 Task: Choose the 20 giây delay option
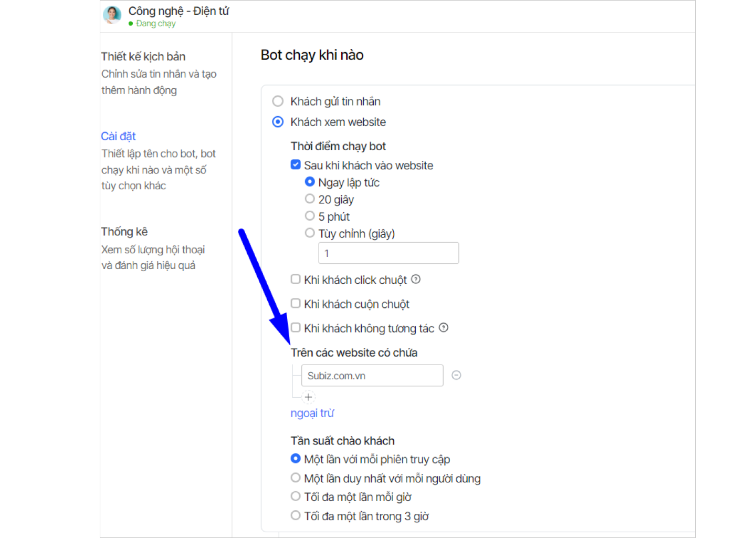pos(310,199)
